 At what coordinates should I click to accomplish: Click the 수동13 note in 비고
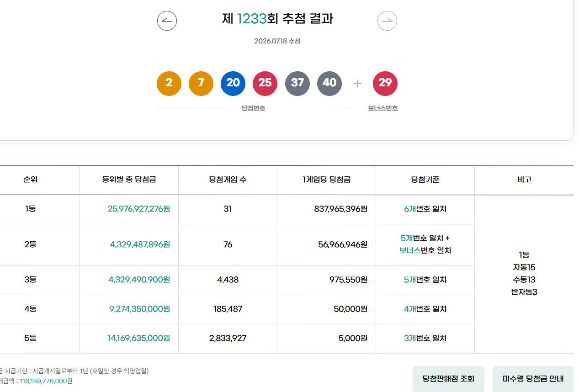(524, 280)
